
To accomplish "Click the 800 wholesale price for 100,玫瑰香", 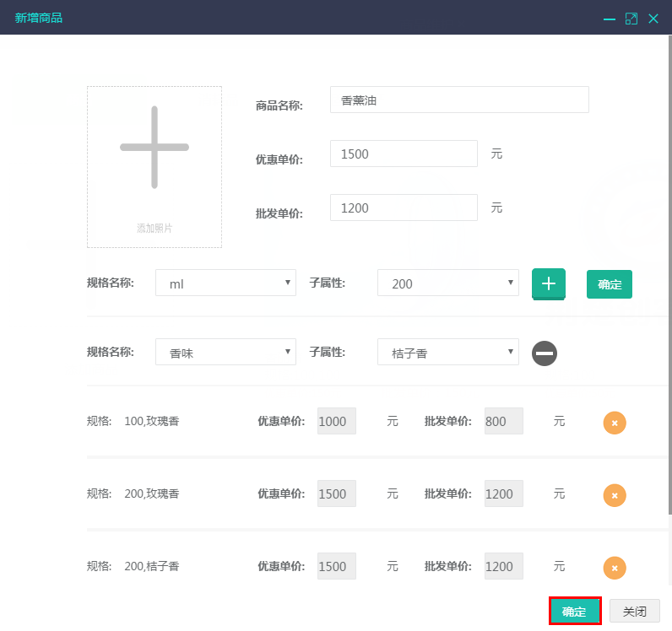I will (x=503, y=421).
